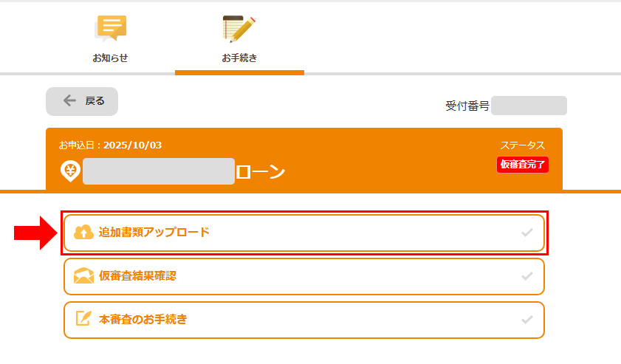Click the cloud upload icon

click(x=83, y=232)
